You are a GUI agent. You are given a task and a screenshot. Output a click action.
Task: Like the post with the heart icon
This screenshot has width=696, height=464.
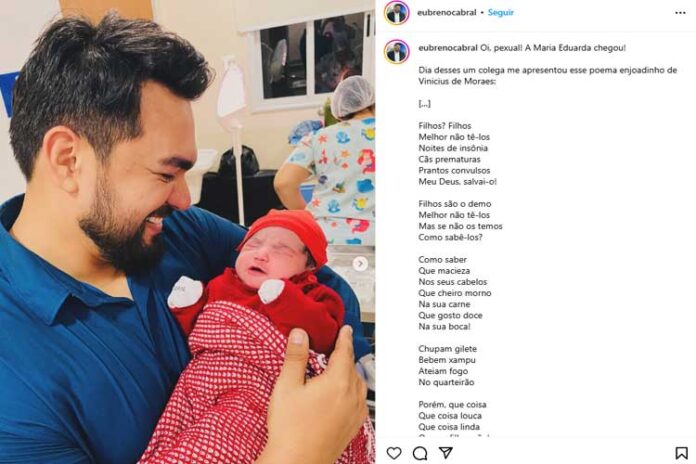[x=394, y=453]
